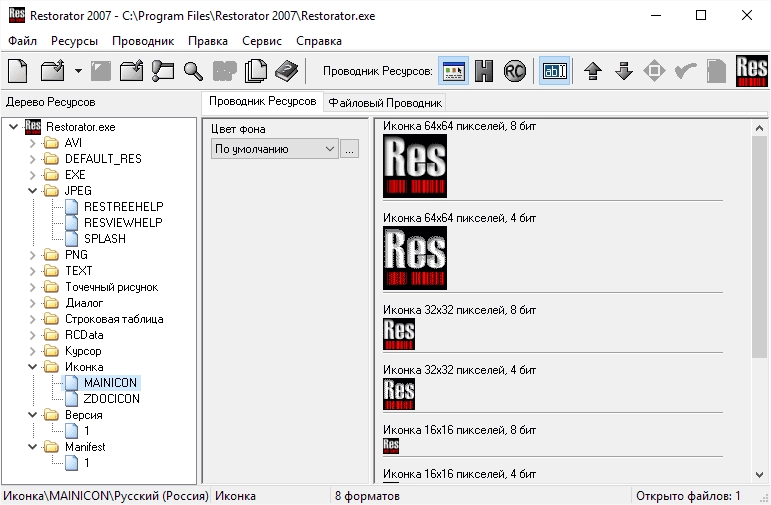Toggle the Edit mode ab| icon
Screen dimensions: 771x505
(x=555, y=71)
